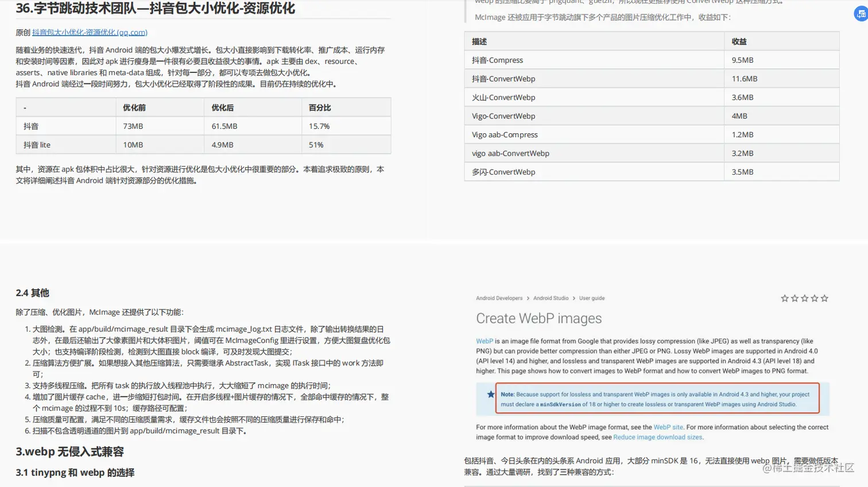868x487 pixels.
Task: Click the 'Create WebP images' heading
Action: click(538, 318)
